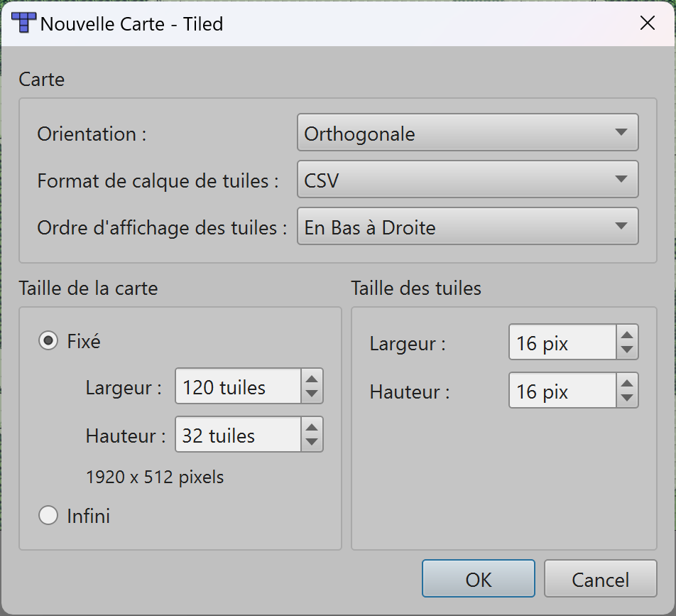The width and height of the screenshot is (676, 616).
Task: Decrease tile Hauteur pix with down arrow
Action: (626, 398)
